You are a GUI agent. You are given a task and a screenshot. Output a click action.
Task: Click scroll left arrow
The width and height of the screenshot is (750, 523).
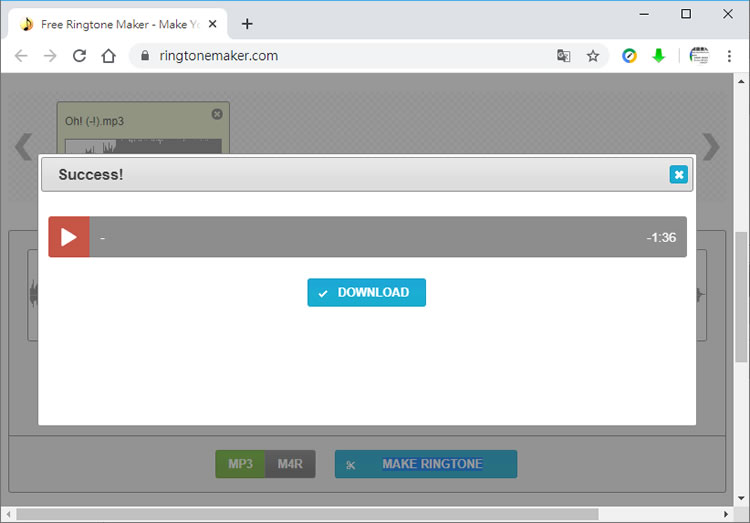coord(8,514)
